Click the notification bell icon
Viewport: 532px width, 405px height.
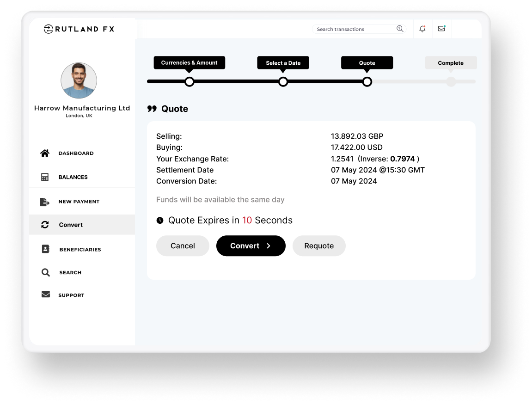coord(422,29)
